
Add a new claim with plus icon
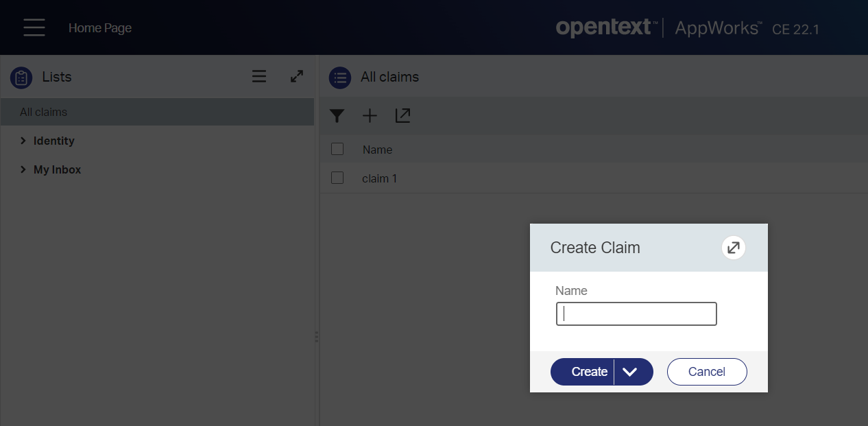(370, 116)
